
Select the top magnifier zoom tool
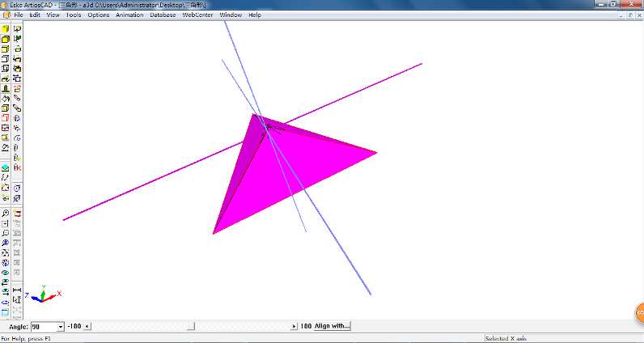point(6,214)
